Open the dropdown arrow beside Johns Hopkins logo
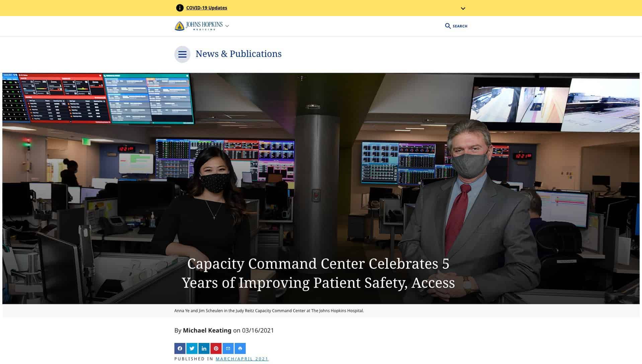This screenshot has width=642, height=364. pyautogui.click(x=227, y=26)
